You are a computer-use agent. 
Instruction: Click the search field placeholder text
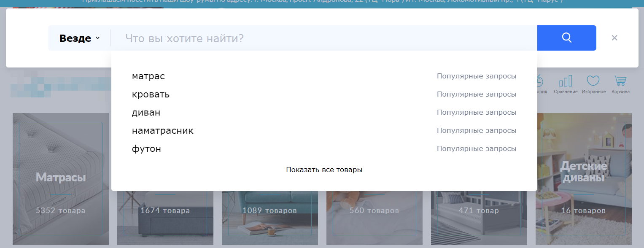pyautogui.click(x=185, y=39)
